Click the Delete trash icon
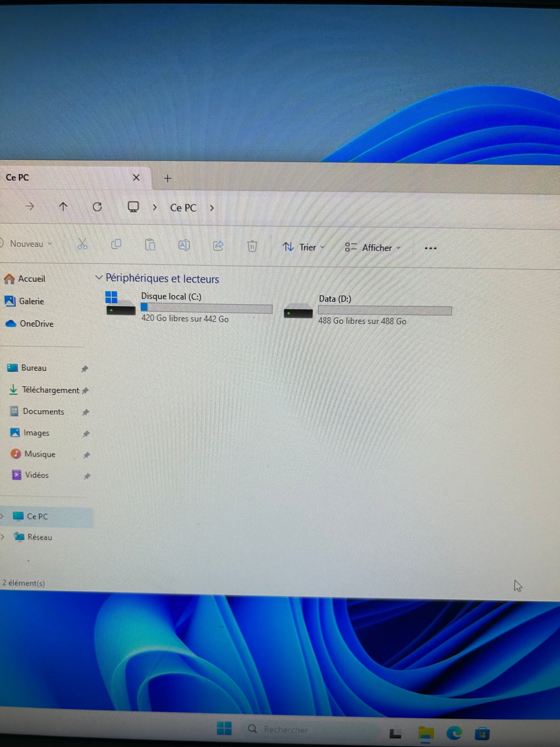Image resolution: width=560 pixels, height=747 pixels. click(x=252, y=246)
